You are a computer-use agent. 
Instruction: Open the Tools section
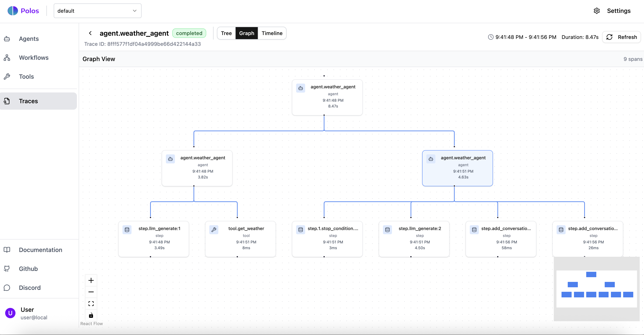(x=26, y=76)
